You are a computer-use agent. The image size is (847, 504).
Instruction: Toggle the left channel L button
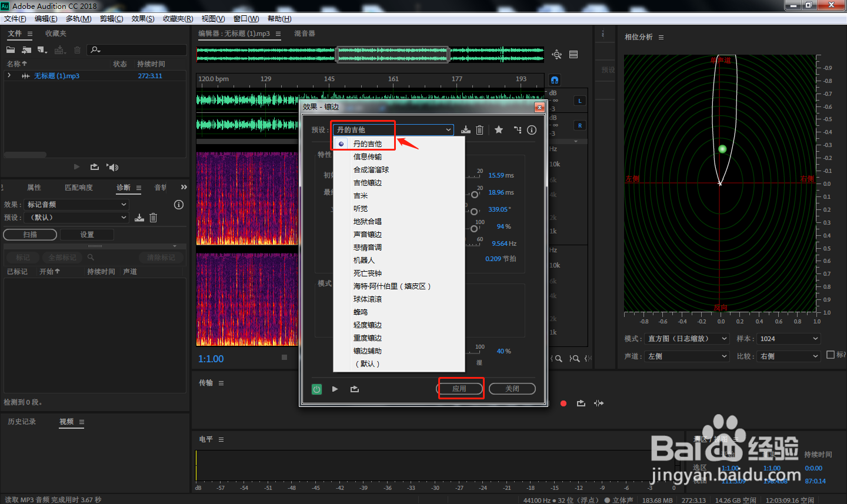[x=580, y=101]
